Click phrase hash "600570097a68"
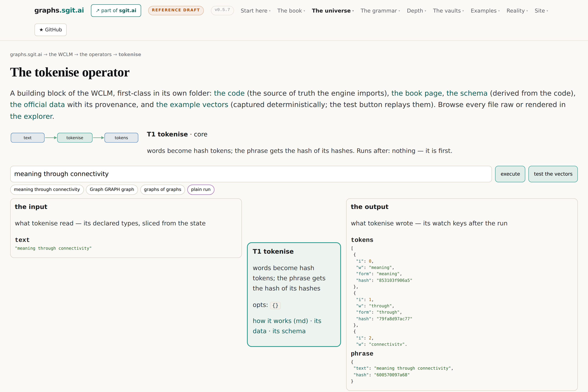 pos(392,375)
